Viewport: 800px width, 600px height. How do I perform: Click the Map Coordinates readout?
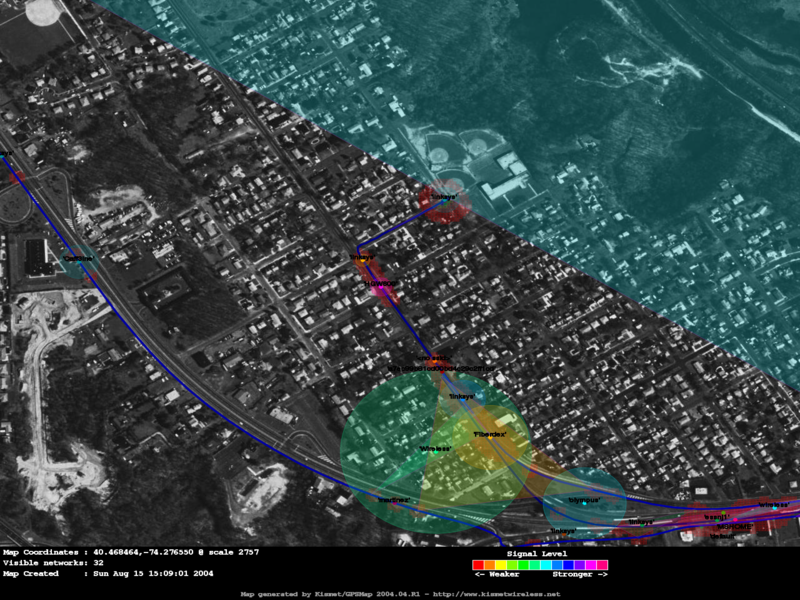[117, 552]
